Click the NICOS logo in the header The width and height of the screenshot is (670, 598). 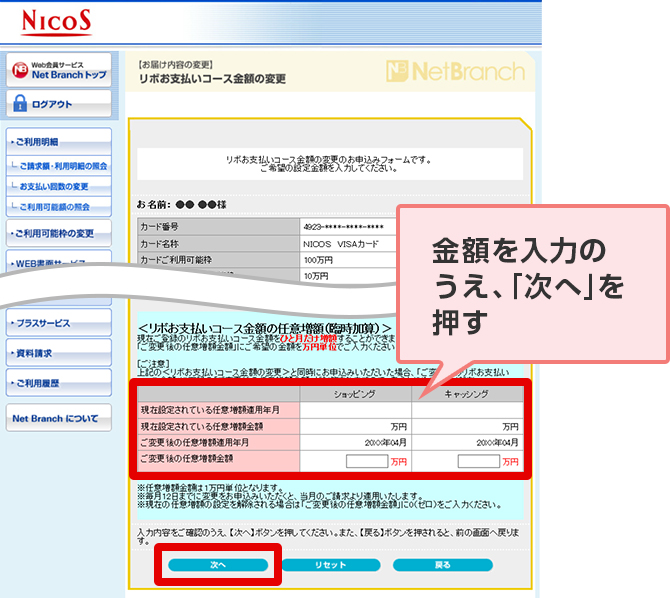point(49,20)
